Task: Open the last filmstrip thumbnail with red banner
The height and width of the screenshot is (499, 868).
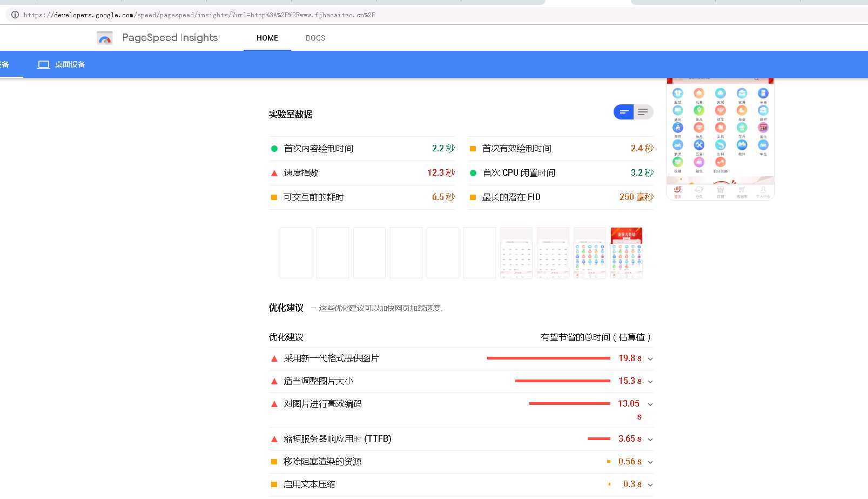Action: [627, 252]
